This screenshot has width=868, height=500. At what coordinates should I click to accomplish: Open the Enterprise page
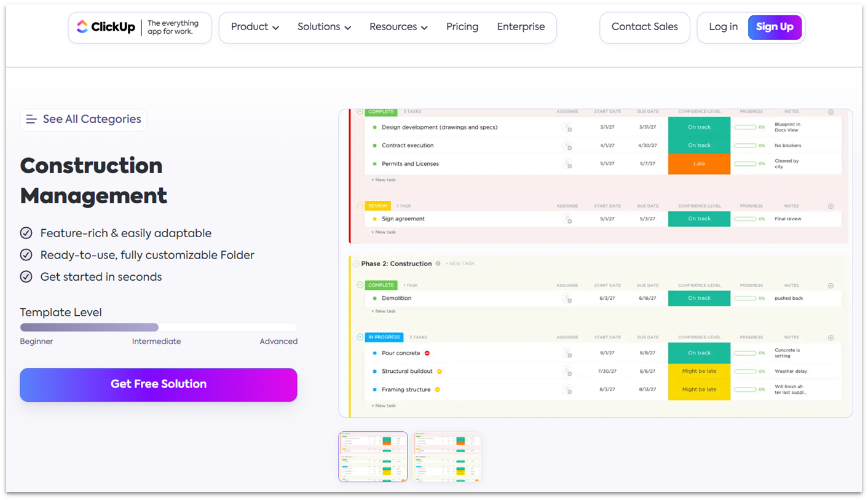[x=521, y=27]
